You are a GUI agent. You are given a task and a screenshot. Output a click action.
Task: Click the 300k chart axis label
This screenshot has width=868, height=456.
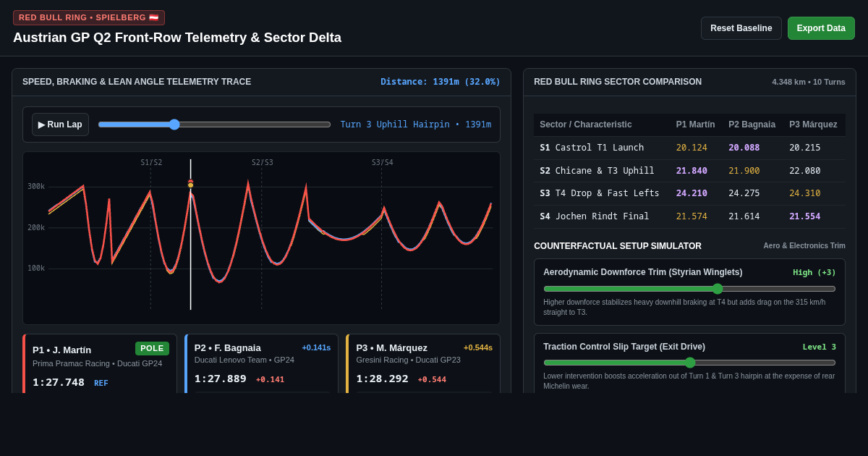(36, 187)
